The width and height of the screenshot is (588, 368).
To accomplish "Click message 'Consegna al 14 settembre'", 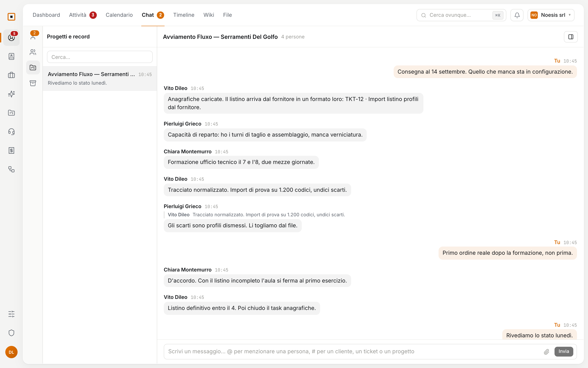I will [x=485, y=72].
